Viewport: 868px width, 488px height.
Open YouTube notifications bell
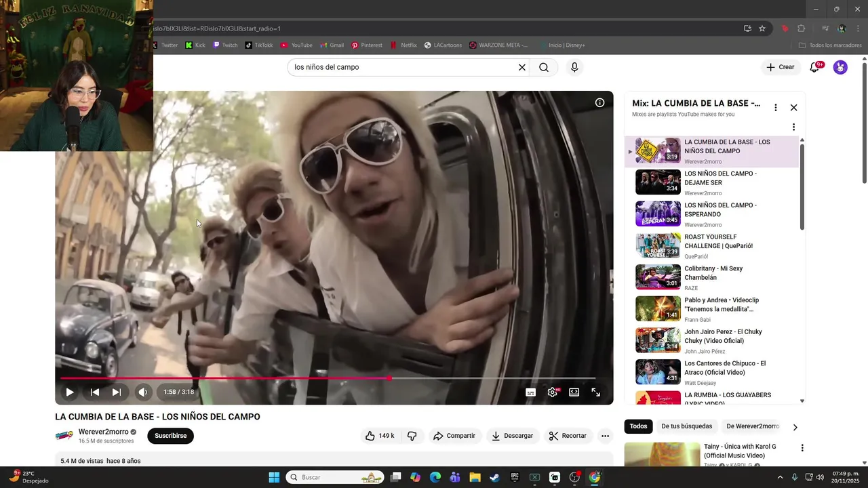(x=815, y=67)
